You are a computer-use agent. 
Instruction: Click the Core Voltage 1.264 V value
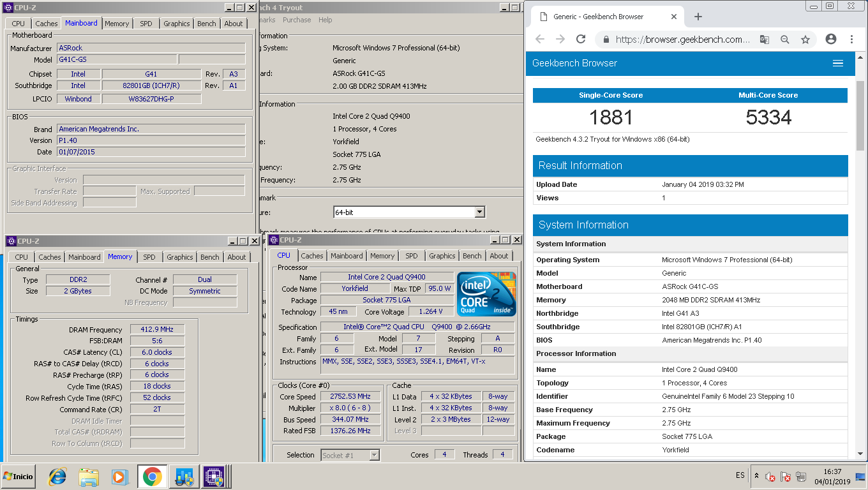point(431,311)
